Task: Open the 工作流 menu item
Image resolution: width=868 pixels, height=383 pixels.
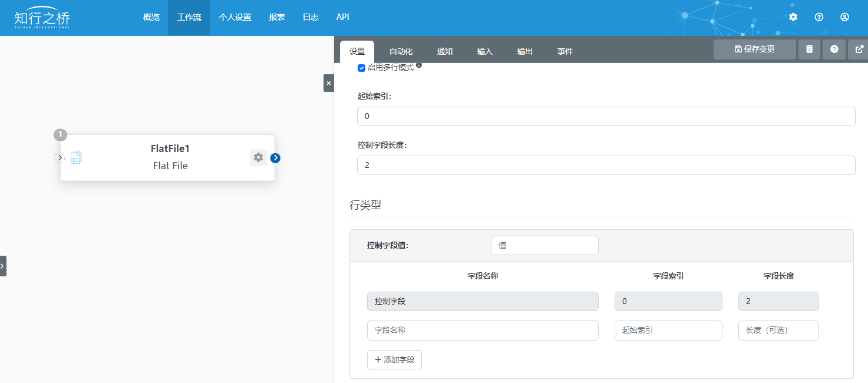Action: pos(189,18)
